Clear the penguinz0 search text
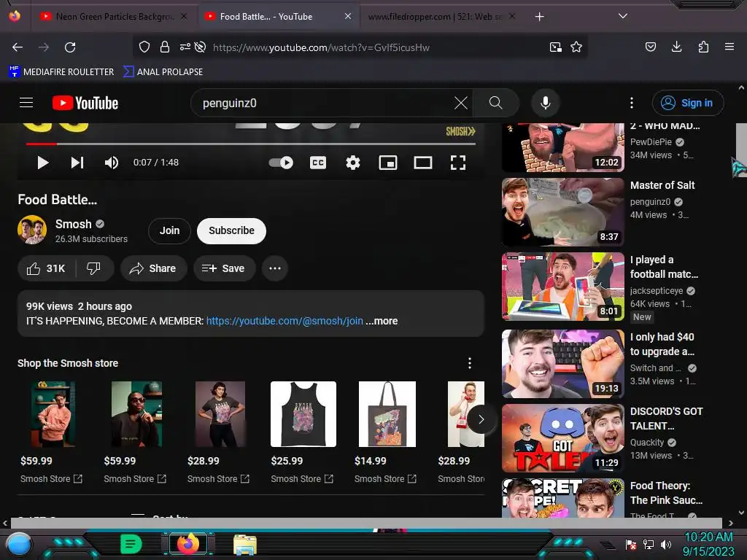This screenshot has height=560, width=747. click(x=461, y=103)
